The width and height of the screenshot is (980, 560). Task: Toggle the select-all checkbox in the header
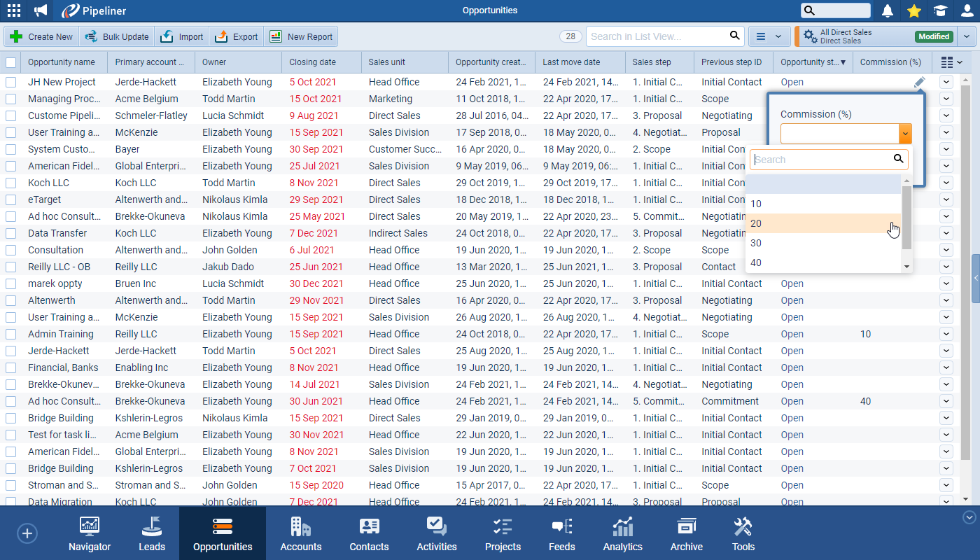click(x=10, y=62)
